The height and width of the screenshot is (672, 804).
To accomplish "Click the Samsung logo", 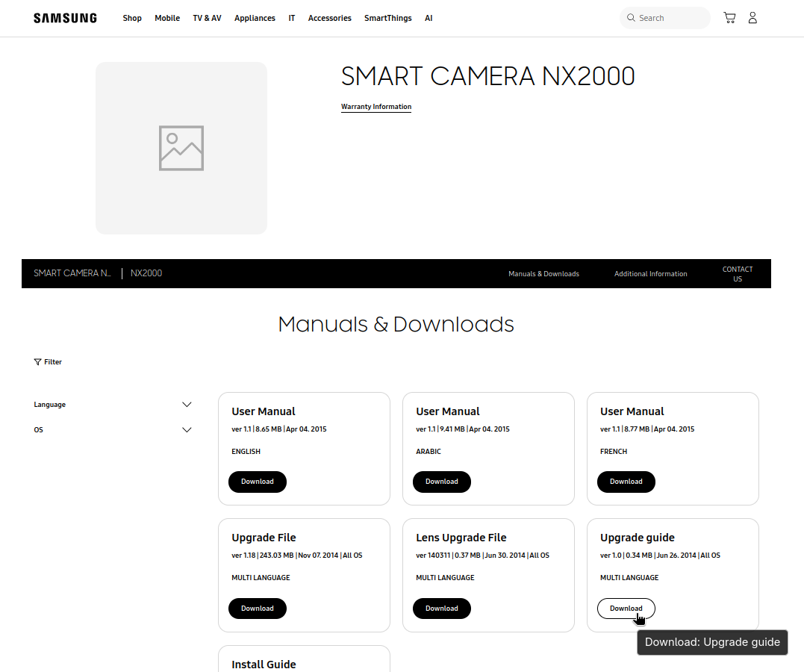I will coord(65,18).
